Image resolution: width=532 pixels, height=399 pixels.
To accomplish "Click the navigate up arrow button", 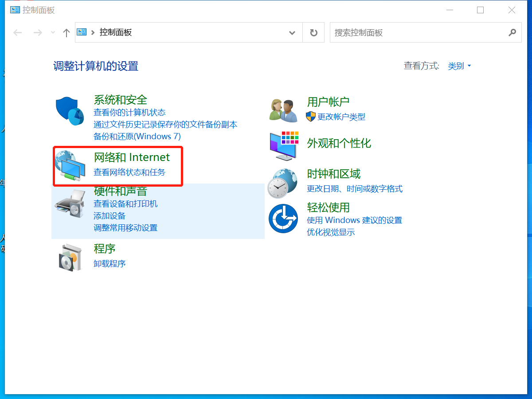I will click(x=66, y=31).
